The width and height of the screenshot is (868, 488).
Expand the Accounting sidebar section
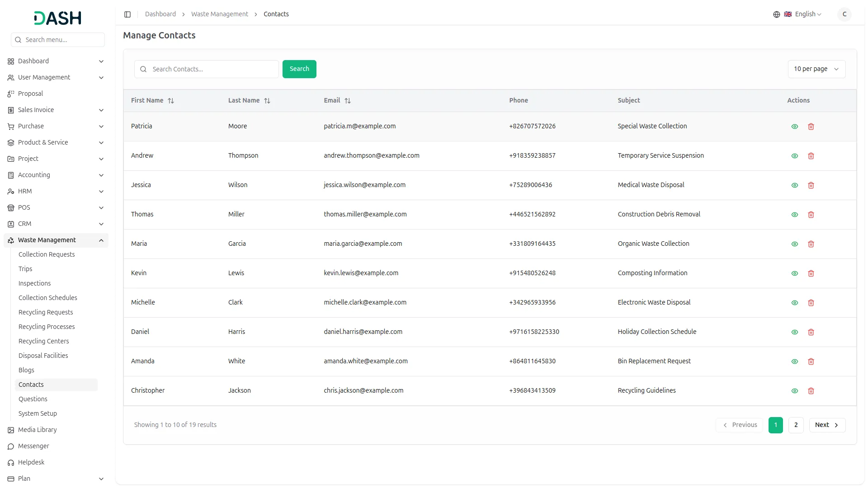click(x=101, y=175)
